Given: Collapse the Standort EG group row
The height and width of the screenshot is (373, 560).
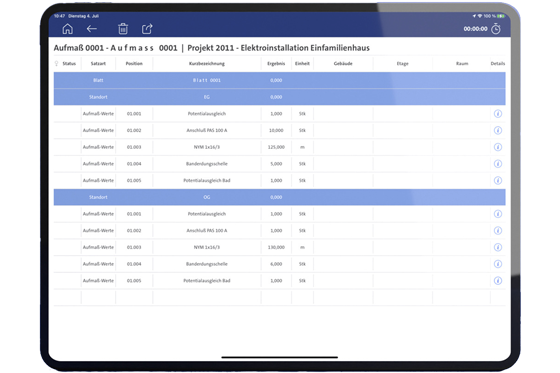Looking at the screenshot, I should coord(279,97).
